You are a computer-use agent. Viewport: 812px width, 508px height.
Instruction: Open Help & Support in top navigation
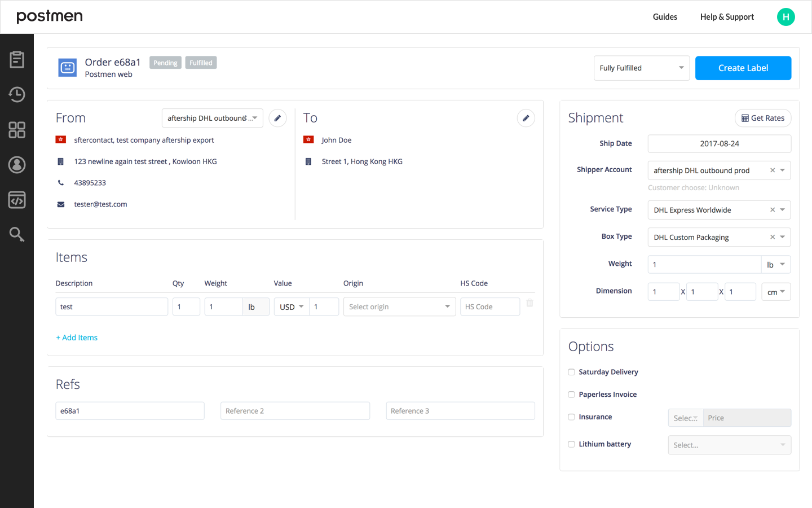pyautogui.click(x=727, y=17)
